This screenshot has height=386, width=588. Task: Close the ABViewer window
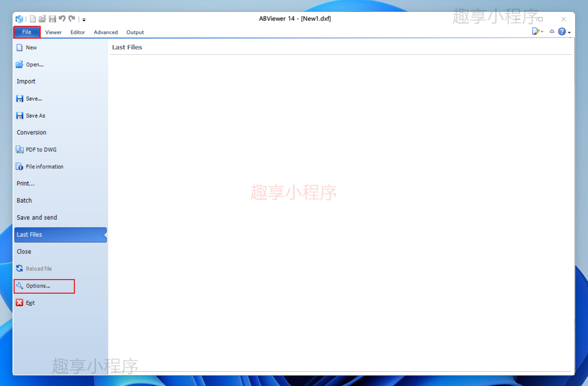click(564, 19)
